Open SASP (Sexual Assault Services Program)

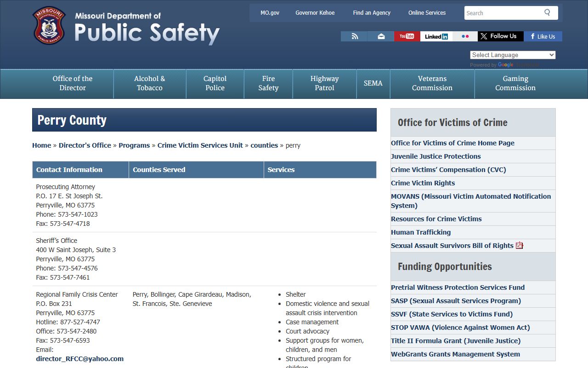coord(456,301)
